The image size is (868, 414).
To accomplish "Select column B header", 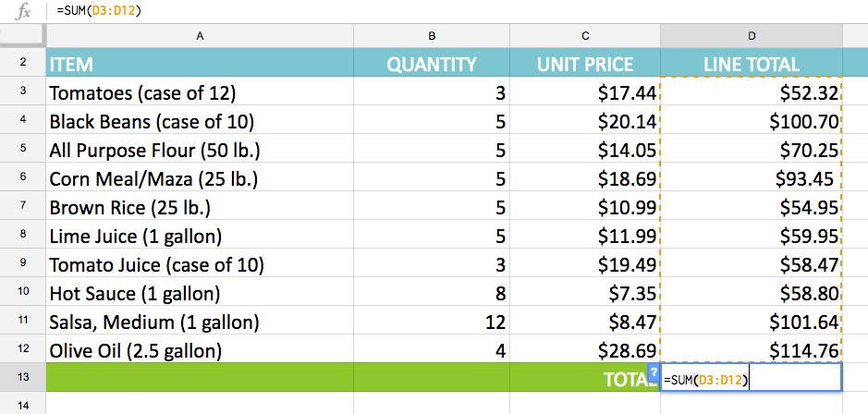I will [x=432, y=36].
